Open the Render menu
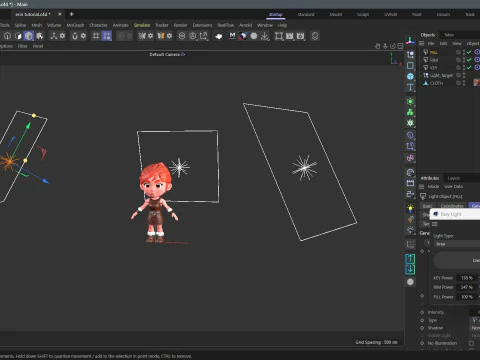The height and width of the screenshot is (360, 480). click(180, 25)
